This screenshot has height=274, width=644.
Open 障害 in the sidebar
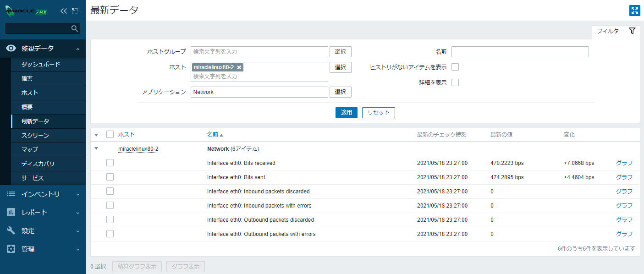coord(27,79)
